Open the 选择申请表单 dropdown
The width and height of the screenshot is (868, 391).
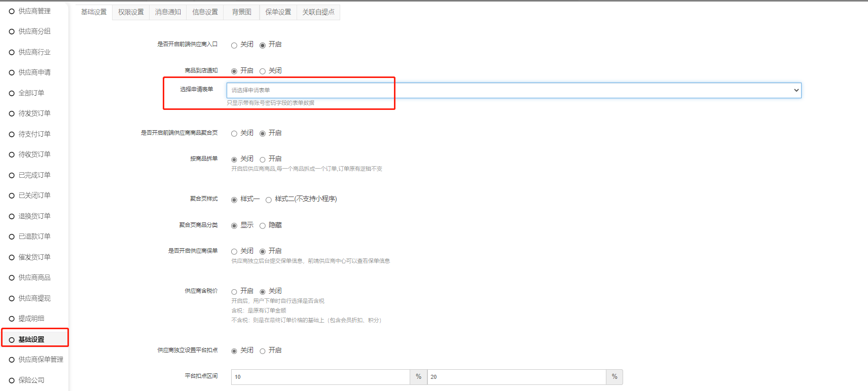click(513, 90)
